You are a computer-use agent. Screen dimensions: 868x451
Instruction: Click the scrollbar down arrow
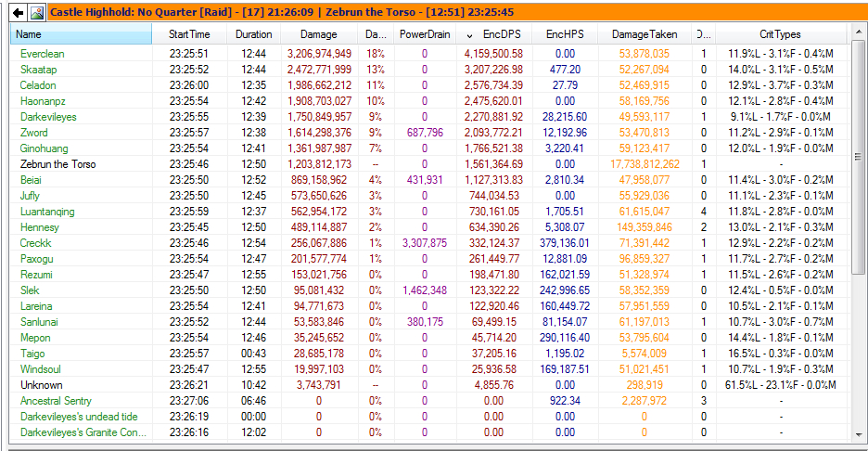(859, 433)
